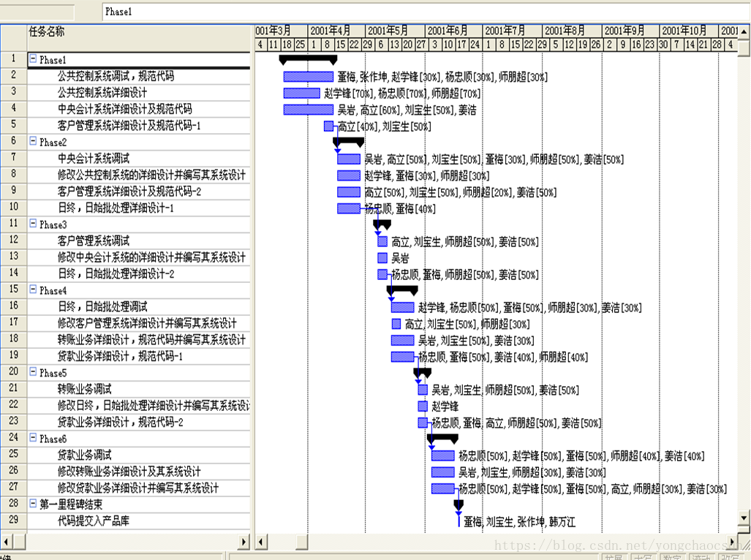Click Gantt chart horizontal scrollbar thumb
The width and height of the screenshot is (751, 560).
tap(302, 542)
